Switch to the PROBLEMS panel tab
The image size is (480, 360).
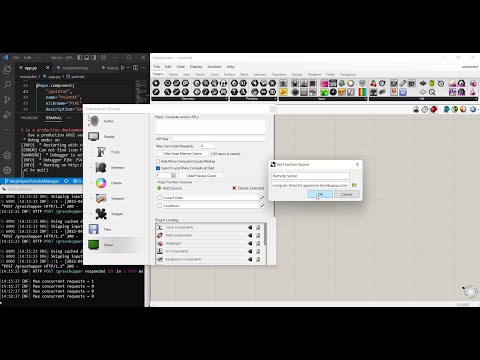[29, 118]
